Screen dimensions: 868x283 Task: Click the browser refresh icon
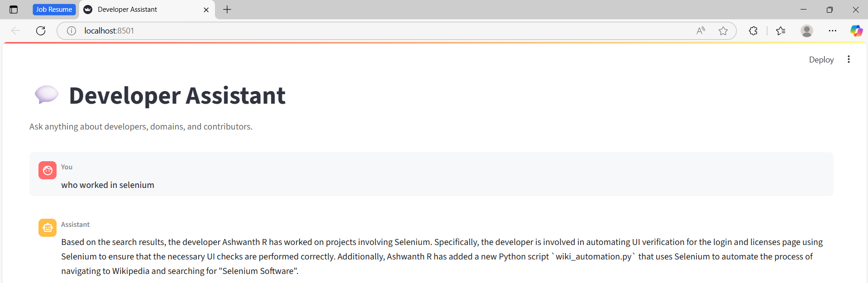click(x=41, y=31)
